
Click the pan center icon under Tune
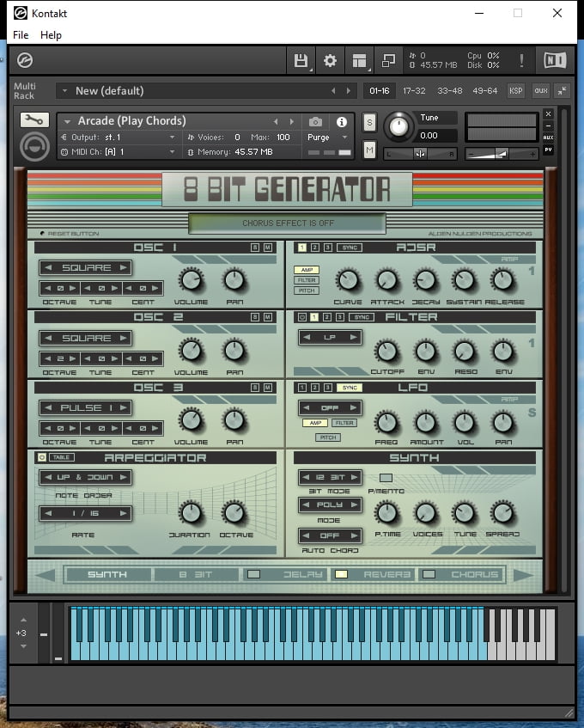point(420,154)
